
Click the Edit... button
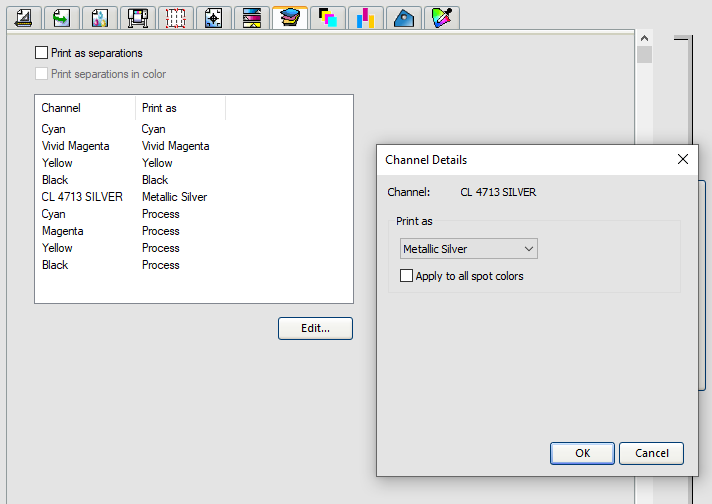pos(315,328)
